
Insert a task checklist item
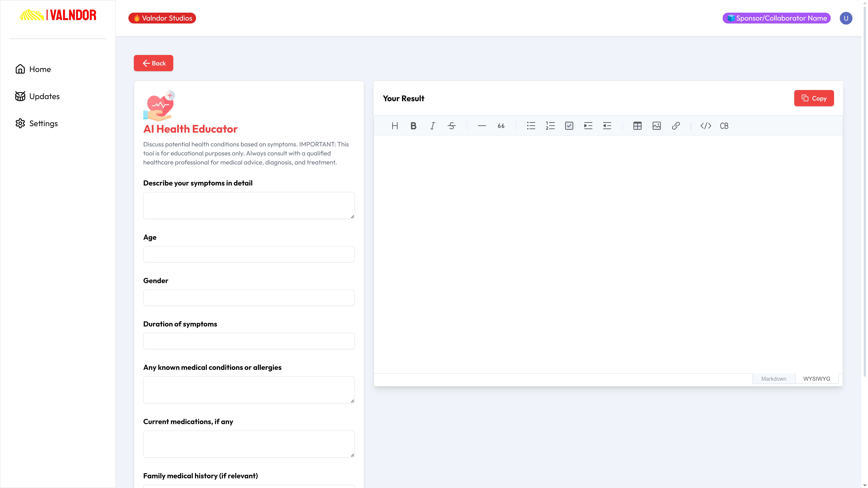[569, 126]
